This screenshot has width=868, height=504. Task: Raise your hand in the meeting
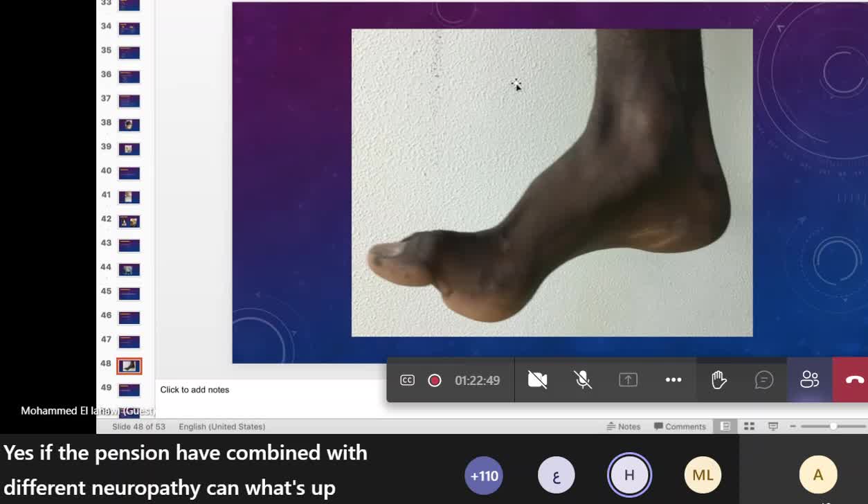(x=718, y=379)
